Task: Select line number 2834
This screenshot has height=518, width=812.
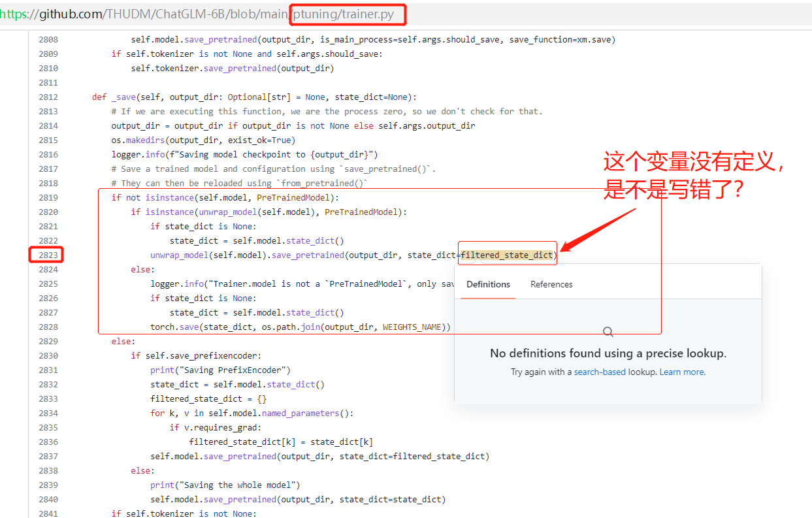Action: tap(48, 413)
